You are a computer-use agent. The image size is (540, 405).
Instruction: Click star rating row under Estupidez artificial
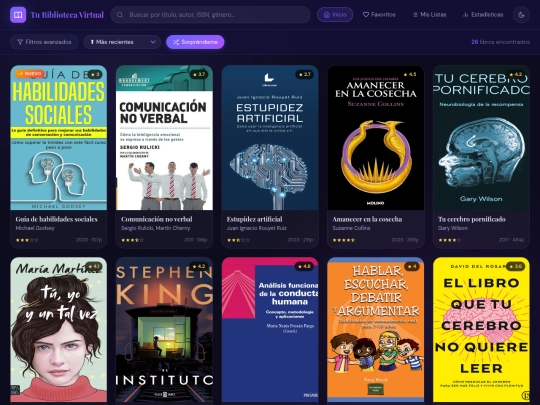tap(238, 240)
